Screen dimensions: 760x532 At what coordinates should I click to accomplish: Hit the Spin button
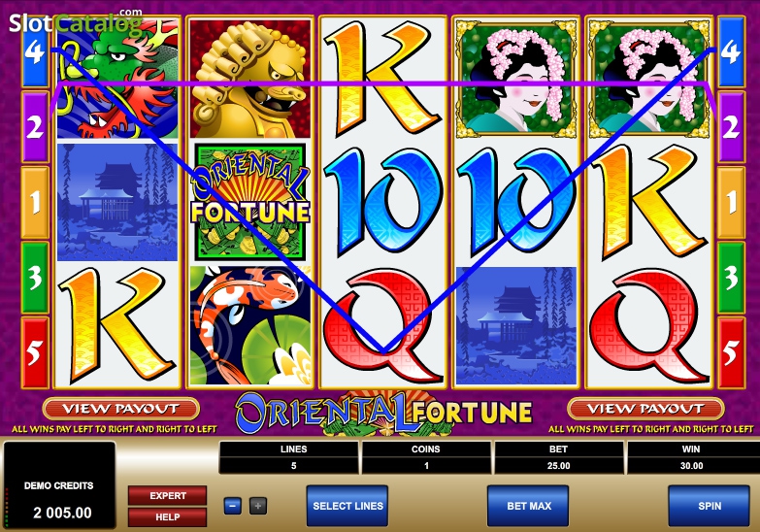click(710, 506)
